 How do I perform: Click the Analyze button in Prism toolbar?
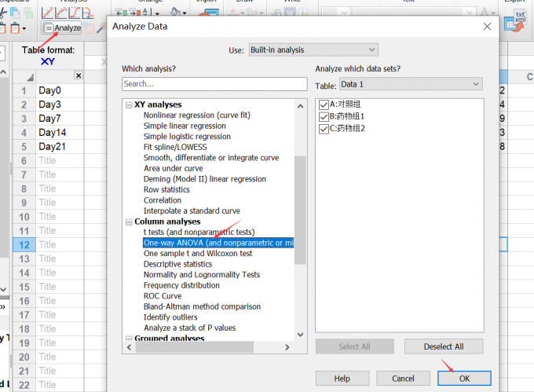point(61,28)
